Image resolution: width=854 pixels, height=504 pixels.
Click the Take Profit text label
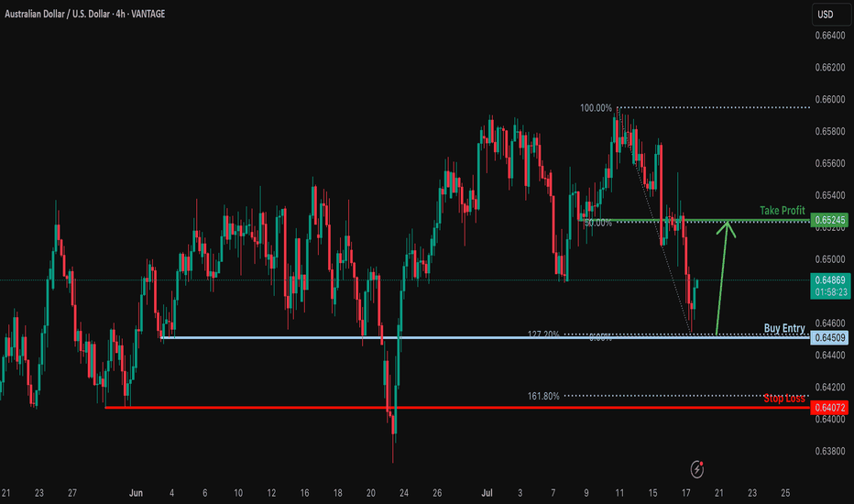pyautogui.click(x=783, y=211)
